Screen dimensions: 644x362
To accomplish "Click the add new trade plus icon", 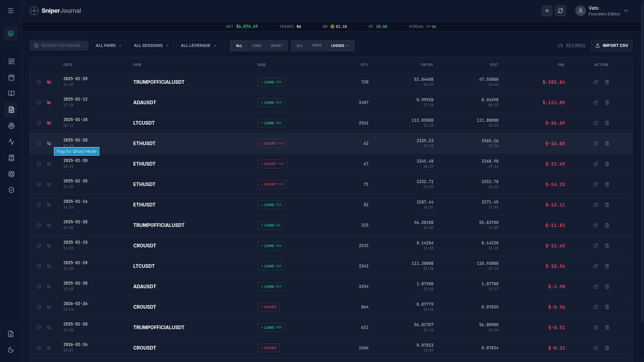I will click(547, 11).
